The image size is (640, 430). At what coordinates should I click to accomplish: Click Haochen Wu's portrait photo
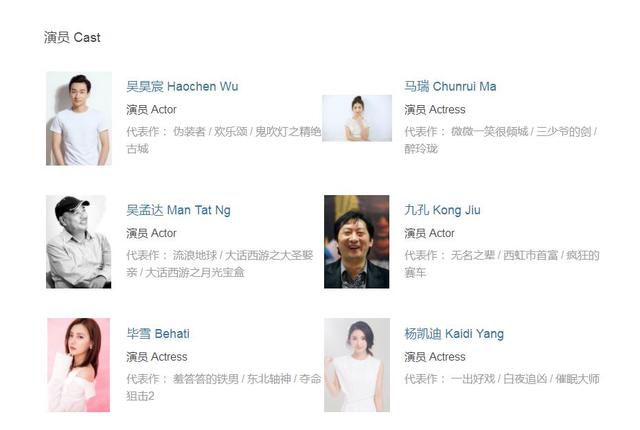coord(79,119)
